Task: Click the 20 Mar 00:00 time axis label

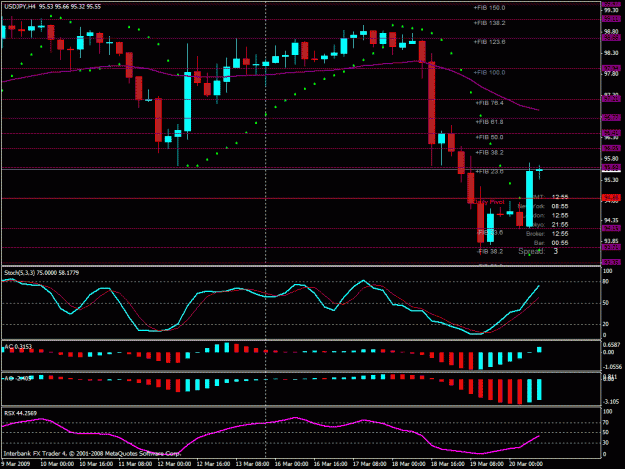Action: coord(526,464)
